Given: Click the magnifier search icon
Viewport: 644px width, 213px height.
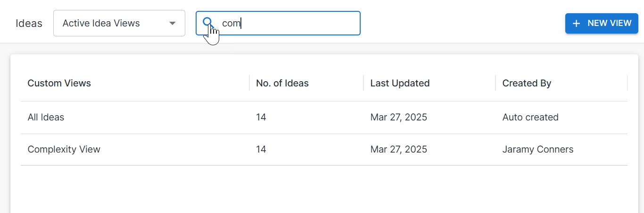Looking at the screenshot, I should pos(208,22).
